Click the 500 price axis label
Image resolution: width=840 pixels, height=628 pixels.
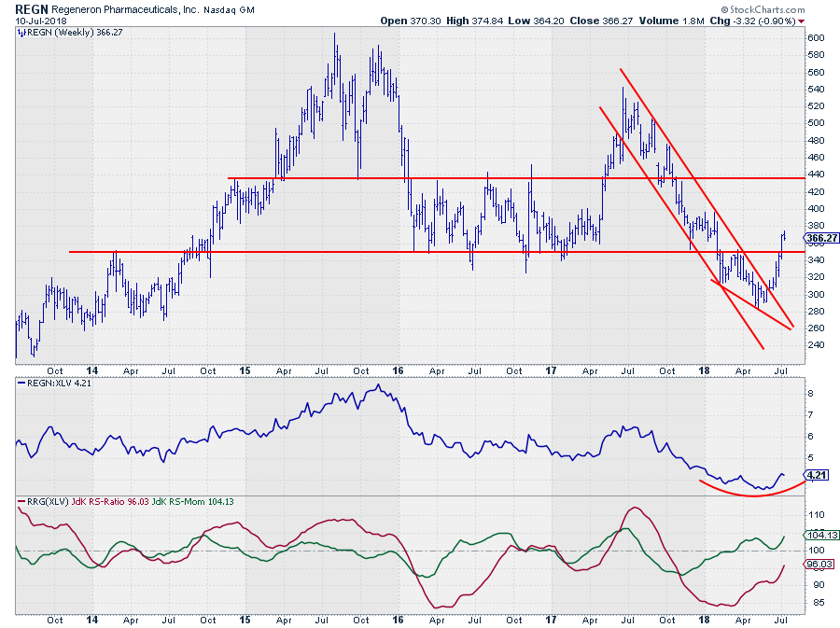coord(816,123)
